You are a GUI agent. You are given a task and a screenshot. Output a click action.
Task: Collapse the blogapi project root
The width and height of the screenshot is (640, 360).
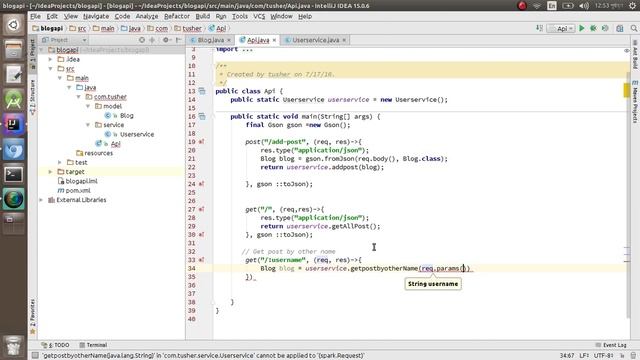click(41, 50)
